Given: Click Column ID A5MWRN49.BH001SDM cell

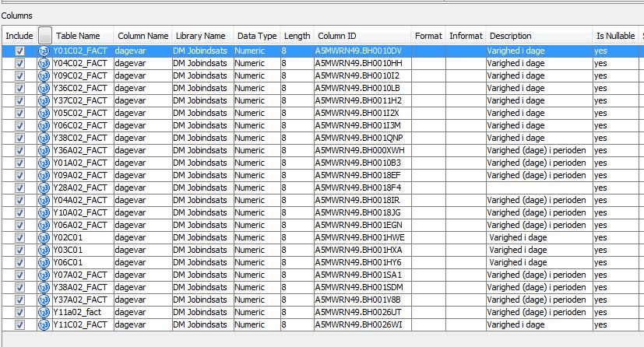Looking at the screenshot, I should pos(363,288).
